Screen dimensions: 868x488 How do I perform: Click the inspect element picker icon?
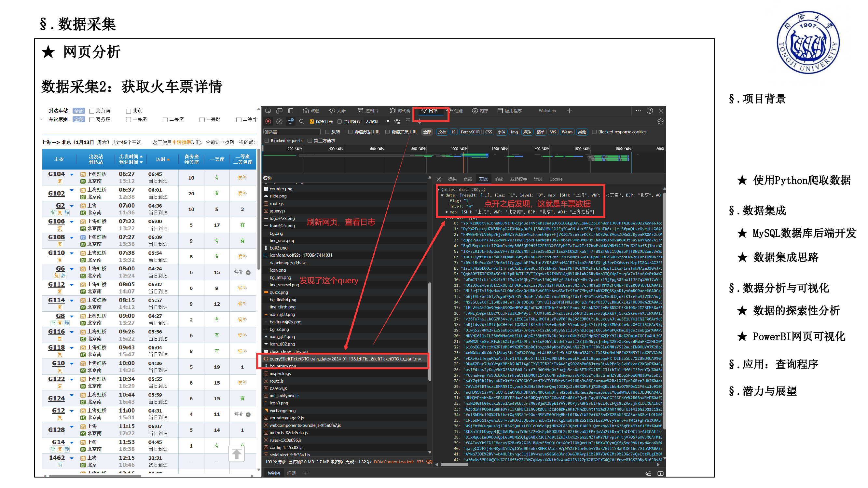coord(268,111)
